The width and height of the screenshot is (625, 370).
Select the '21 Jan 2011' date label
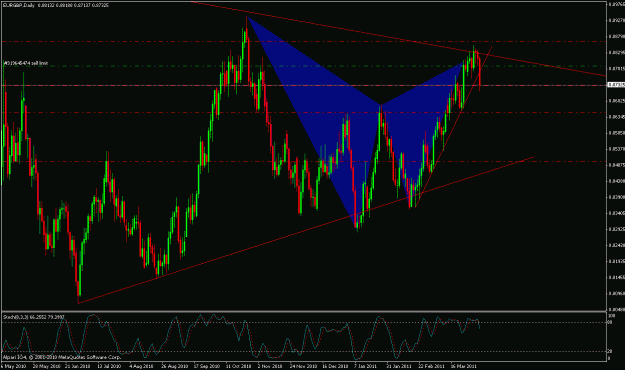(x=399, y=366)
